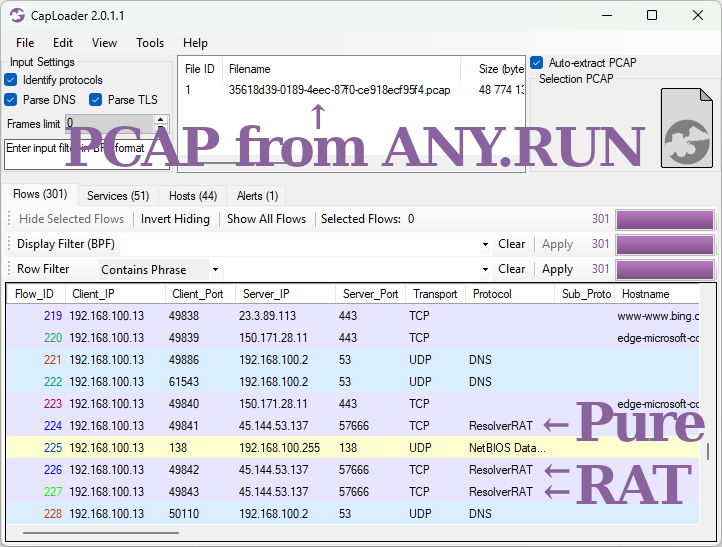Click the Filename column header
The image size is (722, 547).
pyautogui.click(x=341, y=69)
